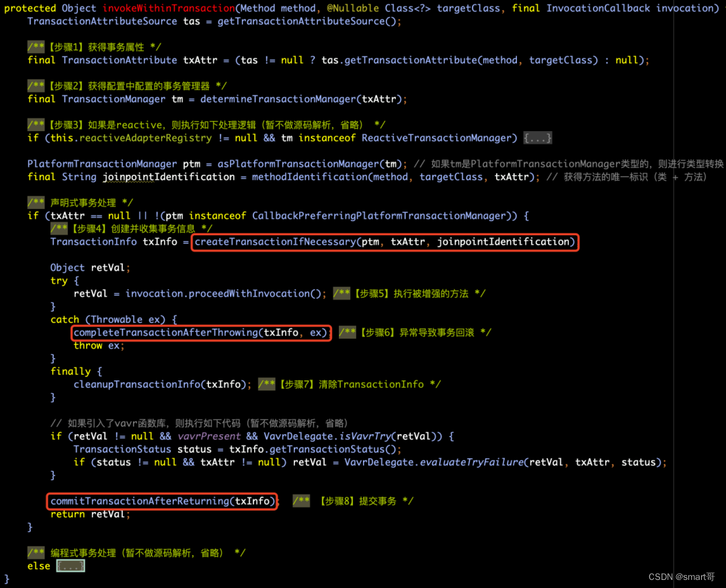Click the TransactionInfo txInfo declaration type

pyautogui.click(x=93, y=242)
